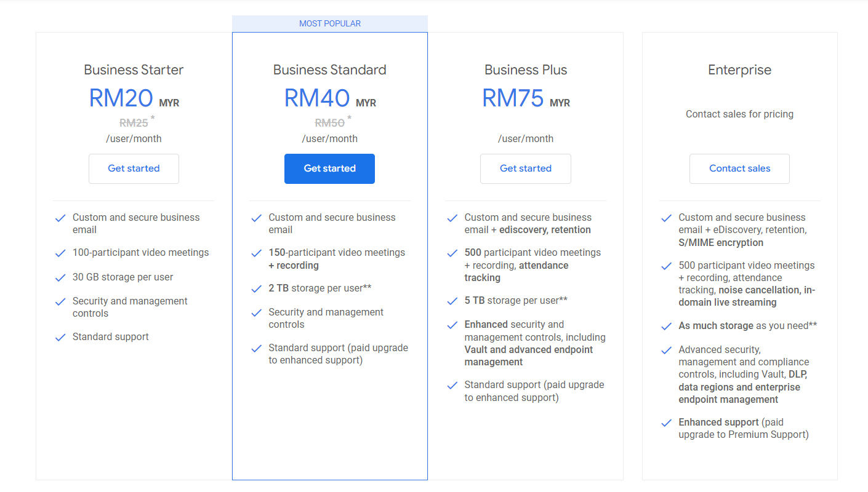
Task: Click the crossed-out RM25 price
Action: (x=134, y=123)
